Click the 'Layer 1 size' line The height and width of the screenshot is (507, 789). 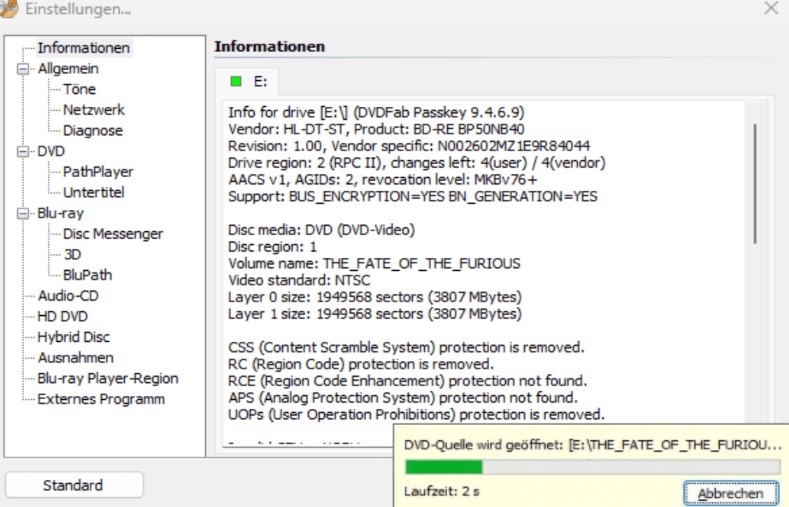point(375,314)
